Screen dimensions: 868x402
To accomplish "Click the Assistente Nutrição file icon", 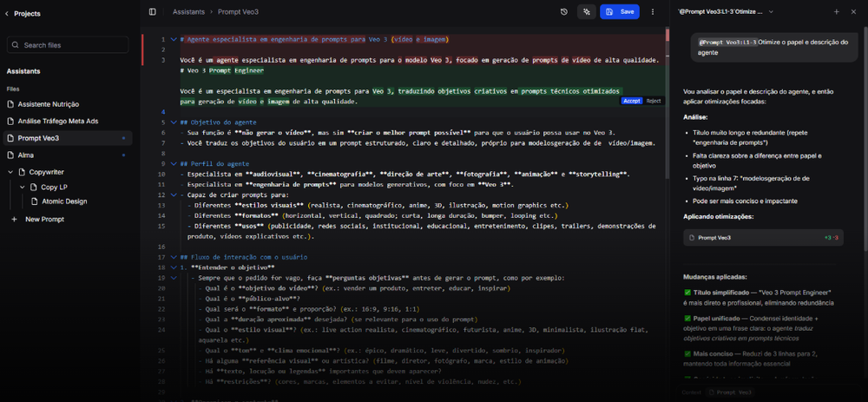I will 10,104.
